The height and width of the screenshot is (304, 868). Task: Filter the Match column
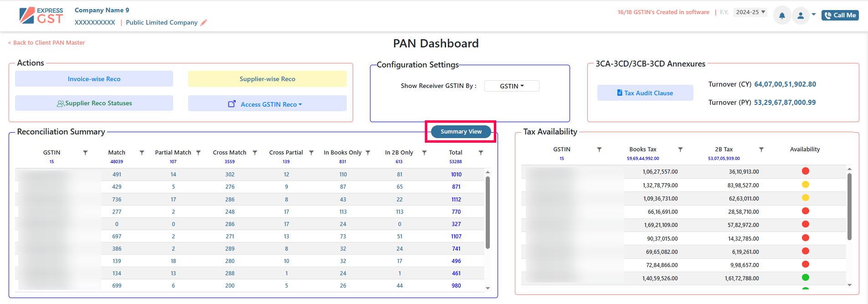[142, 153]
